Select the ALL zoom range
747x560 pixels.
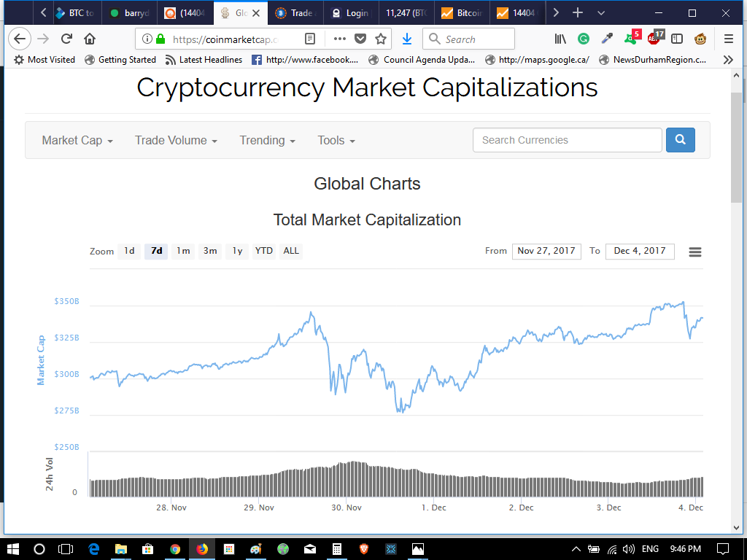pos(291,252)
